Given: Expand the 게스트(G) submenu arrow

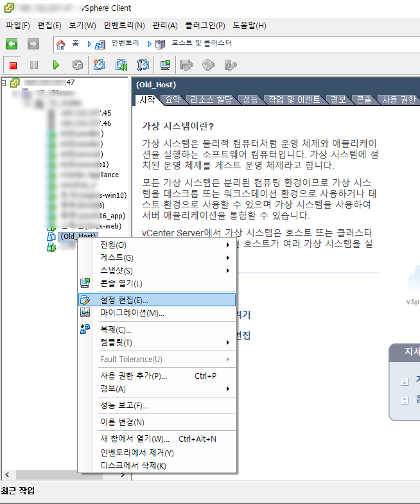Looking at the screenshot, I should point(228,258).
